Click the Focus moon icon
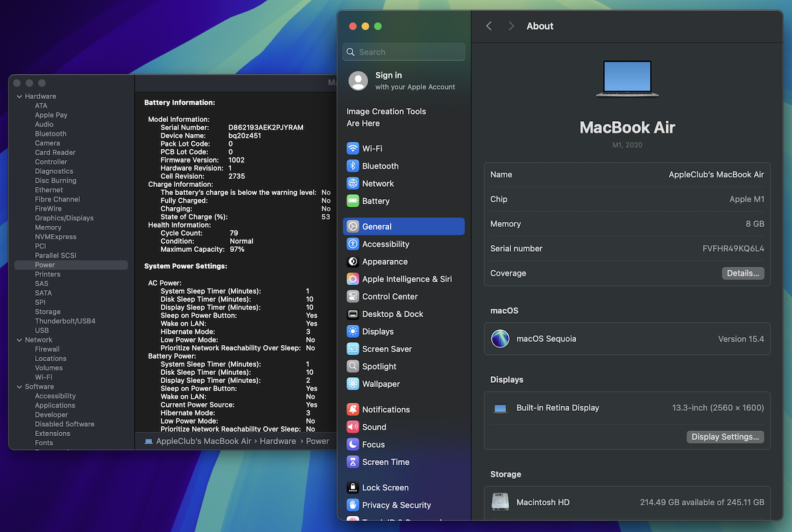The image size is (792, 532). pyautogui.click(x=353, y=444)
